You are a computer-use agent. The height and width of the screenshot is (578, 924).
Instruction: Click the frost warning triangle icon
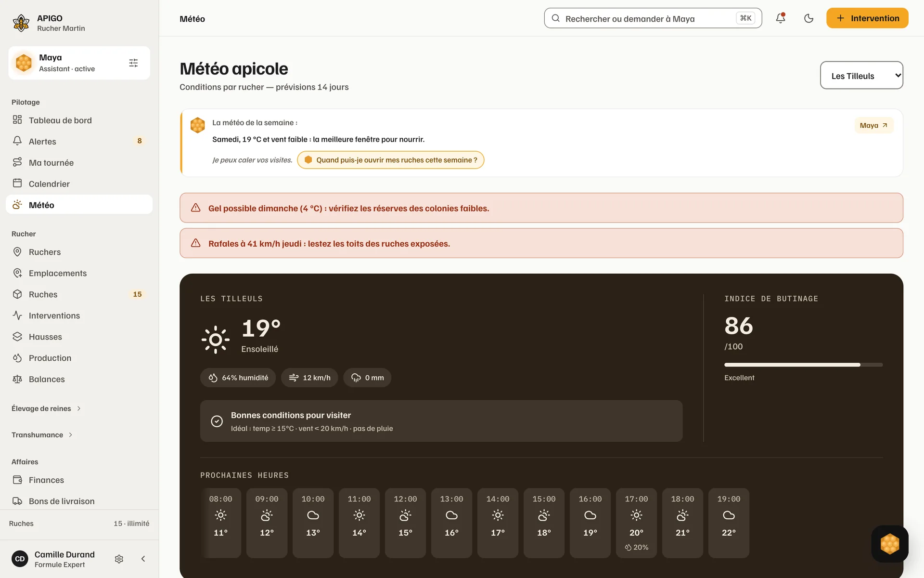point(195,208)
